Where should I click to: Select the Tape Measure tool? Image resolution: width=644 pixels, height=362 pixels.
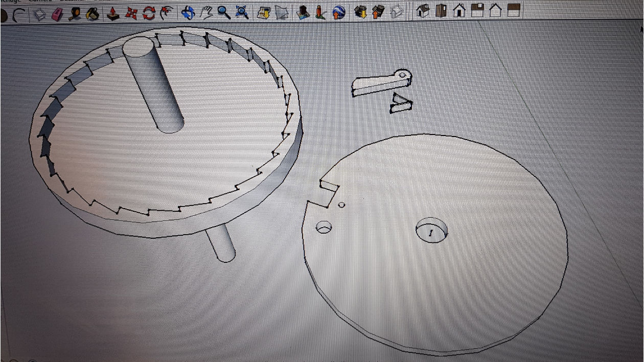pos(75,14)
